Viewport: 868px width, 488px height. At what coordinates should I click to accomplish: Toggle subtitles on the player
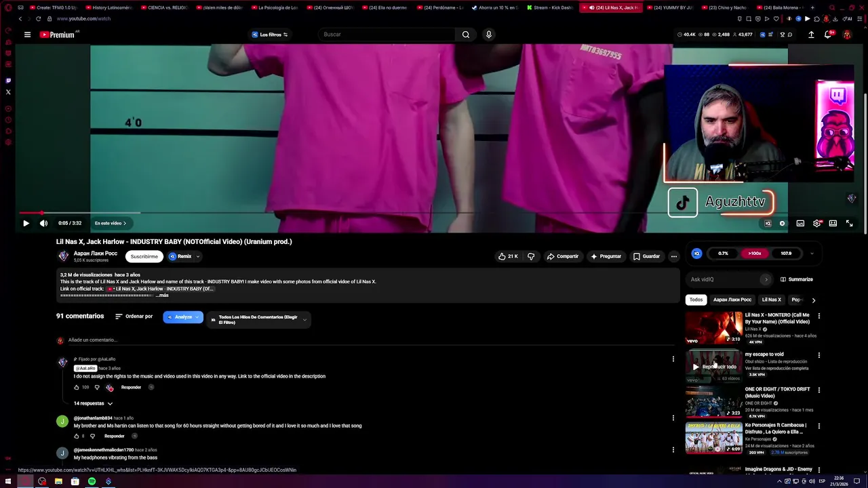click(800, 223)
